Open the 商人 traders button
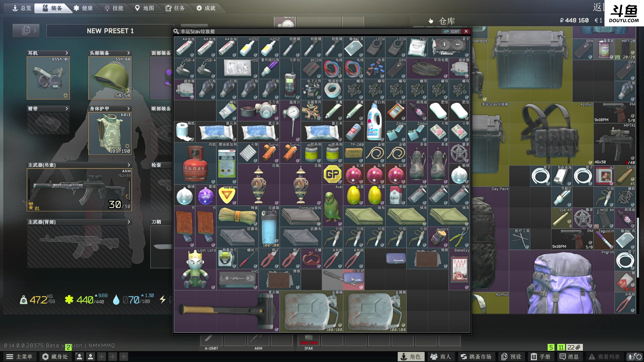This screenshot has width=644, height=362. pyautogui.click(x=441, y=357)
